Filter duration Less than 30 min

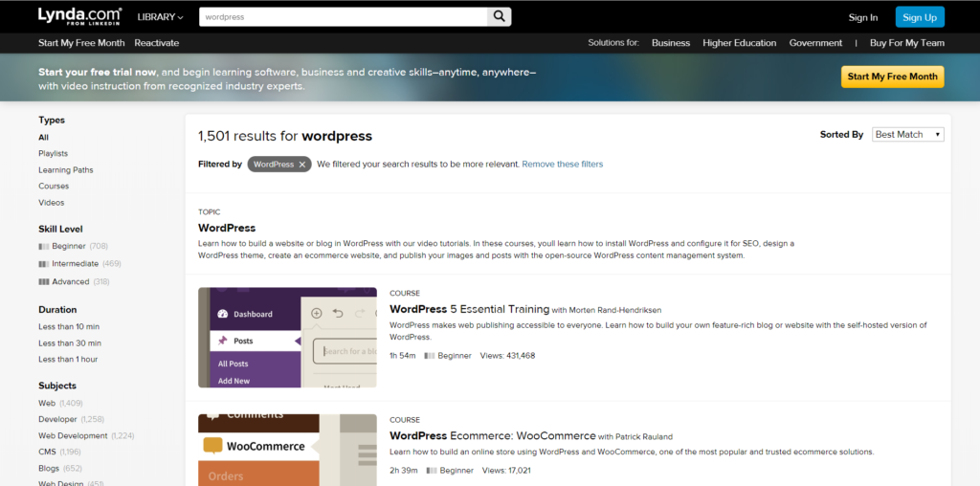click(69, 342)
